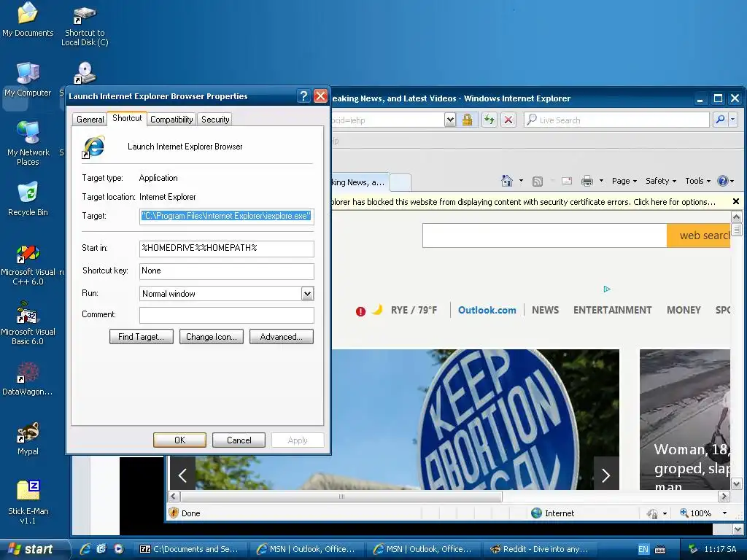The image size is (747, 560).
Task: Open the Live Search options dropdown arrow
Action: click(x=732, y=120)
